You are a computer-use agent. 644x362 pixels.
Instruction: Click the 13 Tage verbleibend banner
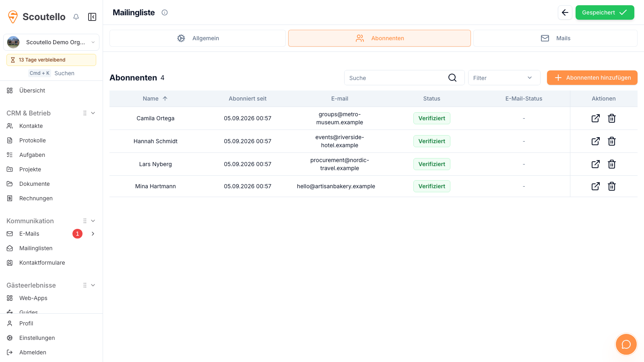52,60
